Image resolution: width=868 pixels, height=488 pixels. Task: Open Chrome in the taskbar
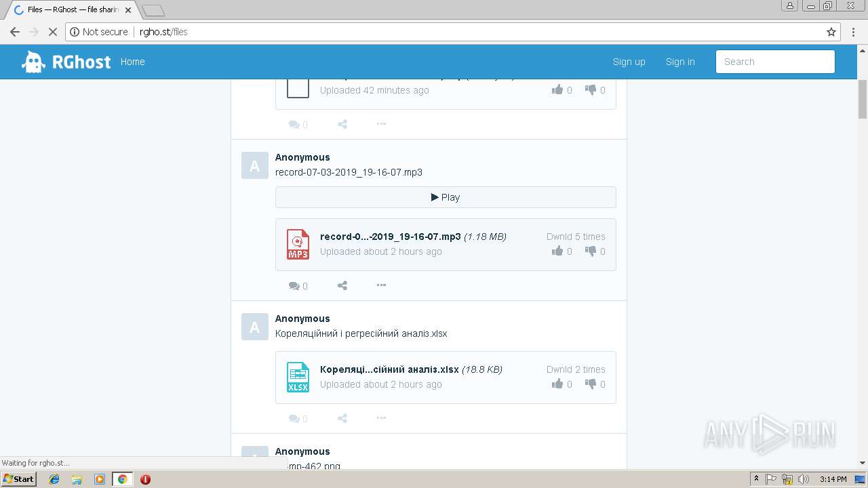[x=122, y=479]
